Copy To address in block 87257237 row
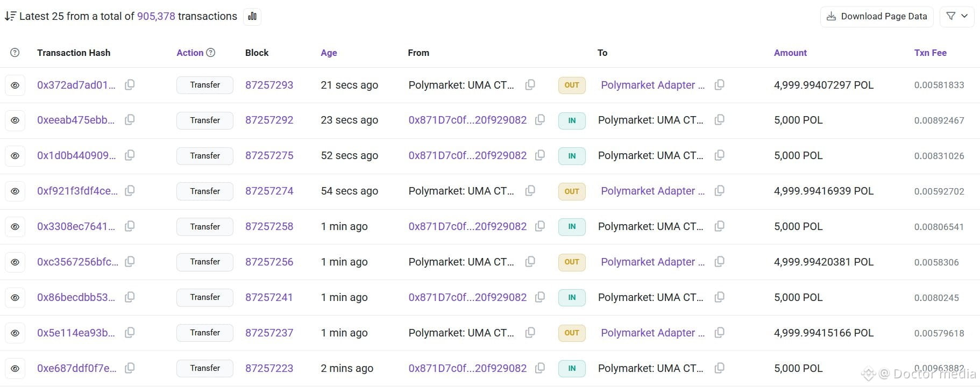Image resolution: width=980 pixels, height=387 pixels. click(x=719, y=333)
